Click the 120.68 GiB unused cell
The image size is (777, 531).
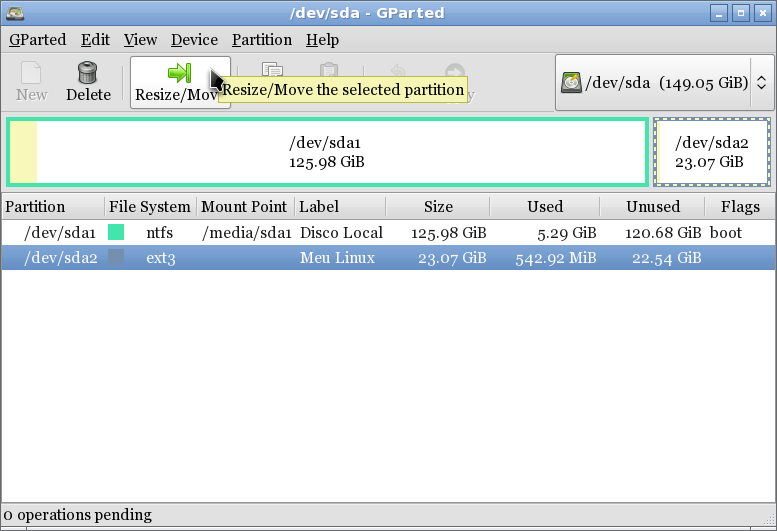coord(663,233)
